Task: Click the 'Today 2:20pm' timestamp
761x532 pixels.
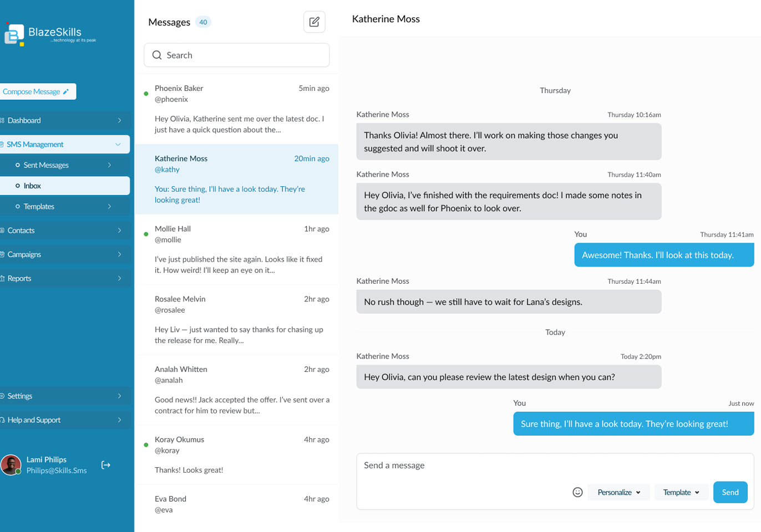Action: (x=641, y=356)
